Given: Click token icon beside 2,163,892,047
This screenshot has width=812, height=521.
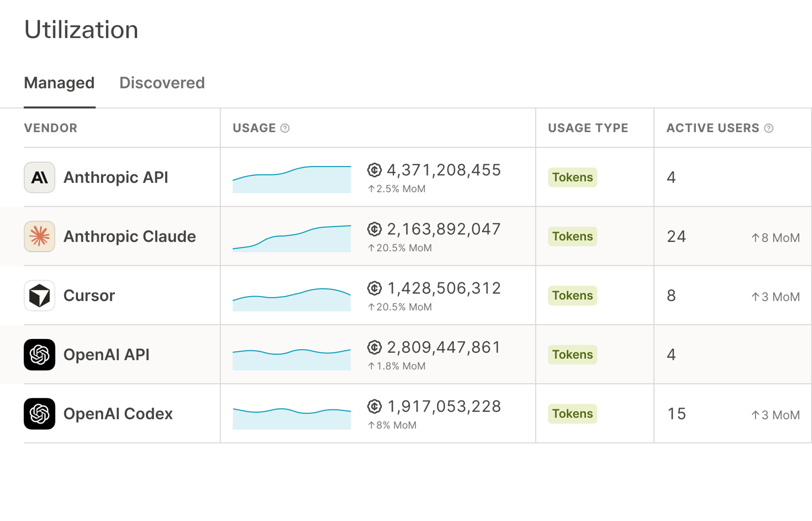Looking at the screenshot, I should (374, 229).
